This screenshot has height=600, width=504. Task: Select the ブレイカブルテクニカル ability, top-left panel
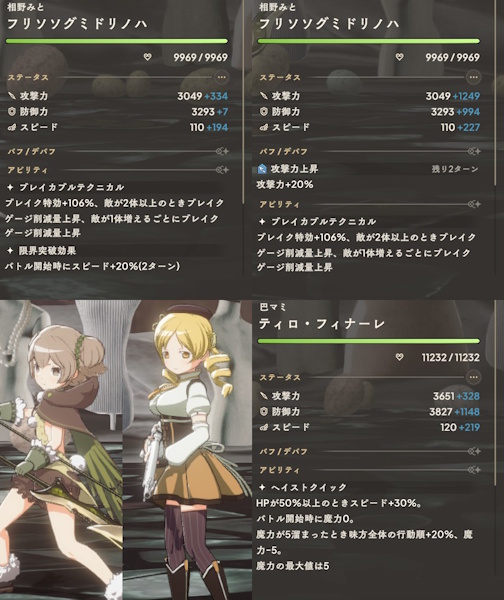pyautogui.click(x=65, y=187)
